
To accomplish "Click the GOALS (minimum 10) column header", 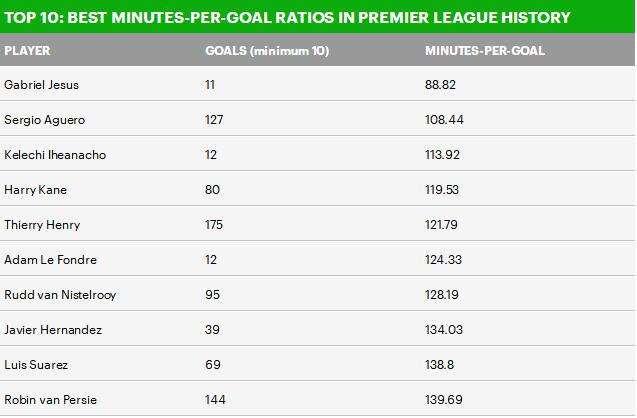I will click(x=267, y=50).
